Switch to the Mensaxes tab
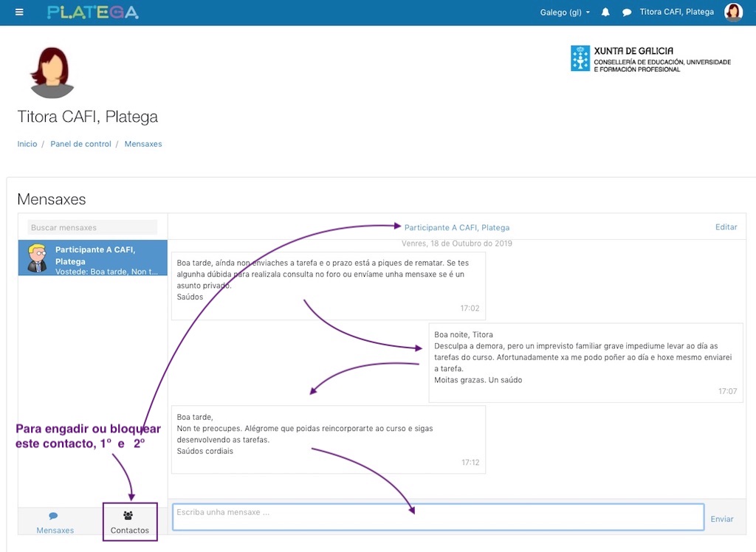The image size is (756, 552). pyautogui.click(x=55, y=522)
